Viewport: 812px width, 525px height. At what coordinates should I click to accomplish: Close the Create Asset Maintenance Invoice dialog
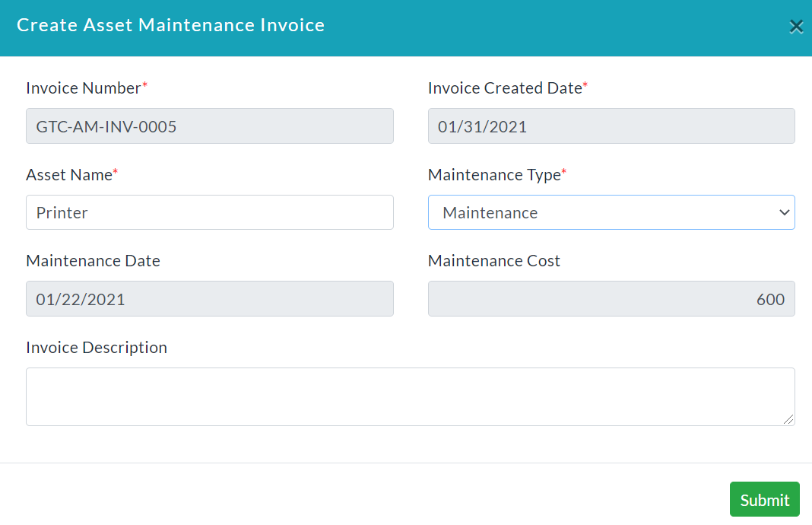[796, 27]
